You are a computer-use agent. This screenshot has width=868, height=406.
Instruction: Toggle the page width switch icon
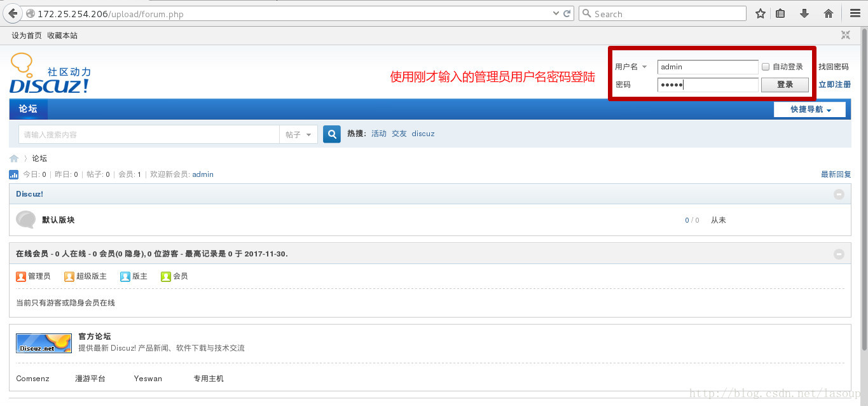[846, 36]
